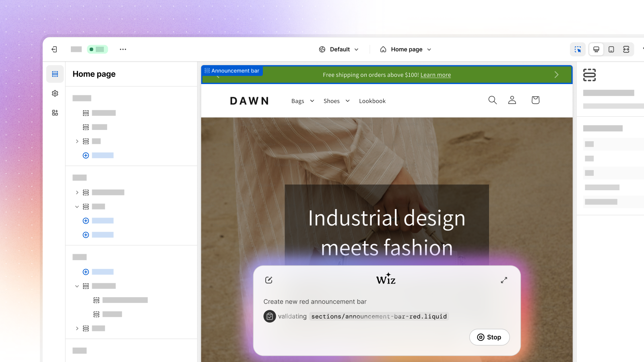
Task: Open the cart icon in the store header
Action: point(535,100)
